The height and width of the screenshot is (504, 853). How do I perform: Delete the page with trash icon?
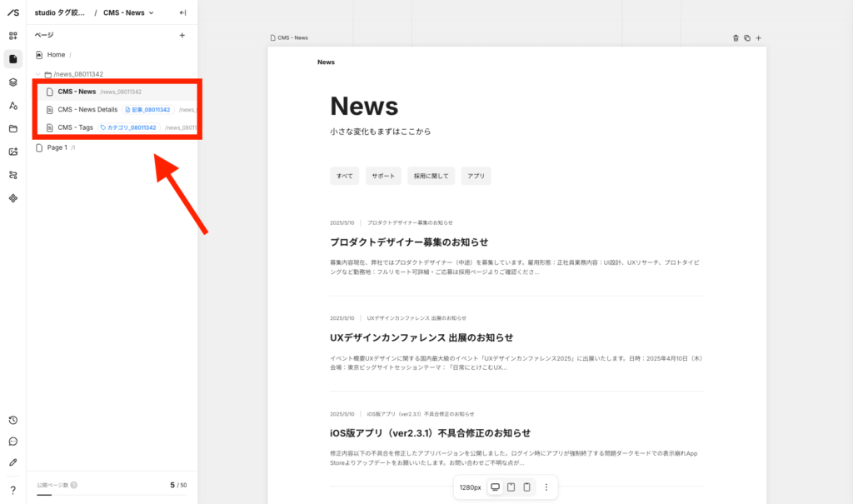click(x=736, y=38)
